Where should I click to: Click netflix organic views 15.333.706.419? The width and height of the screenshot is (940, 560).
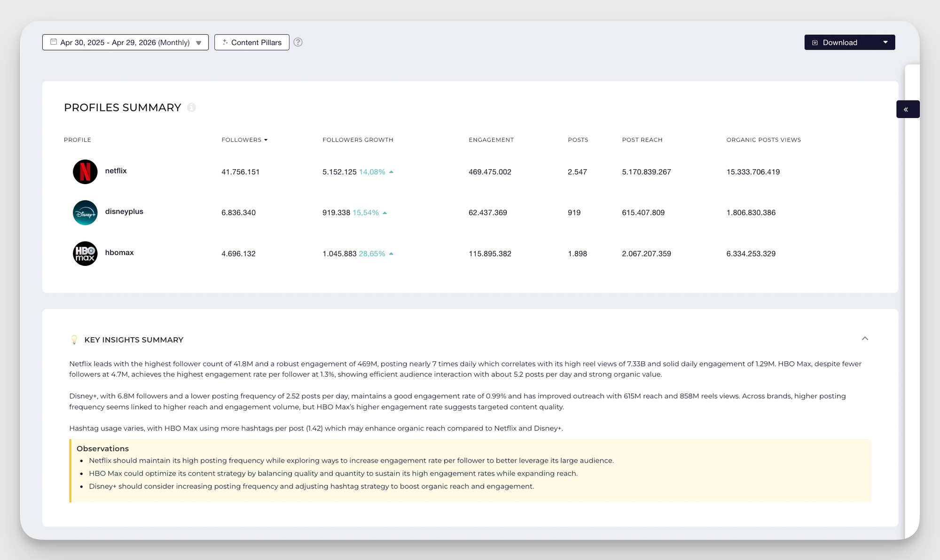click(753, 172)
